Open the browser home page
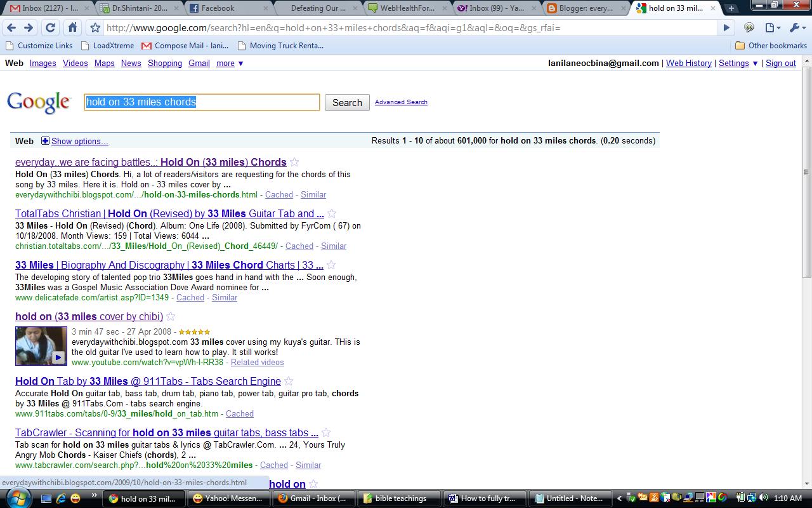Image resolution: width=812 pixels, height=508 pixels. [x=72, y=28]
